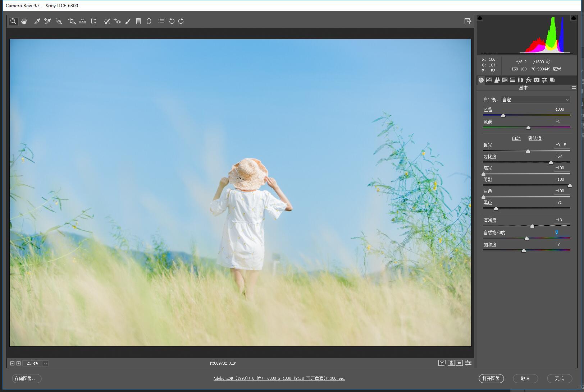584x392 pixels.
Task: Select the Zoom tool
Action: tap(13, 21)
